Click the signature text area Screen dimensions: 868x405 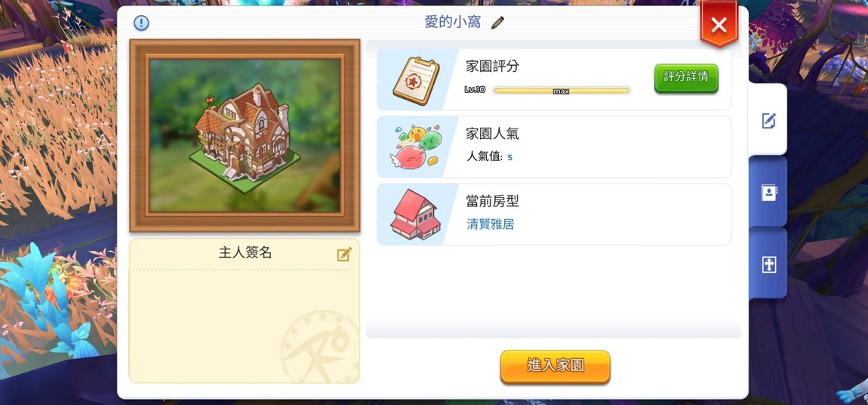(244, 324)
